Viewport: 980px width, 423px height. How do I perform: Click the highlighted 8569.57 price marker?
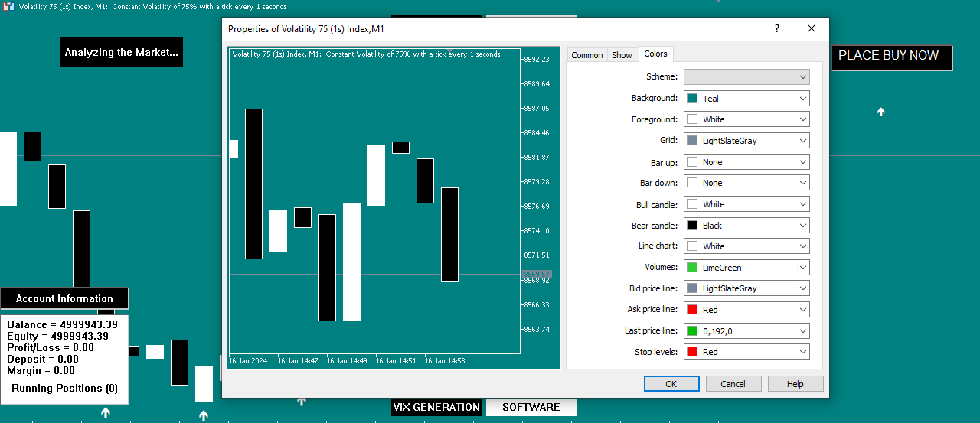tap(537, 274)
